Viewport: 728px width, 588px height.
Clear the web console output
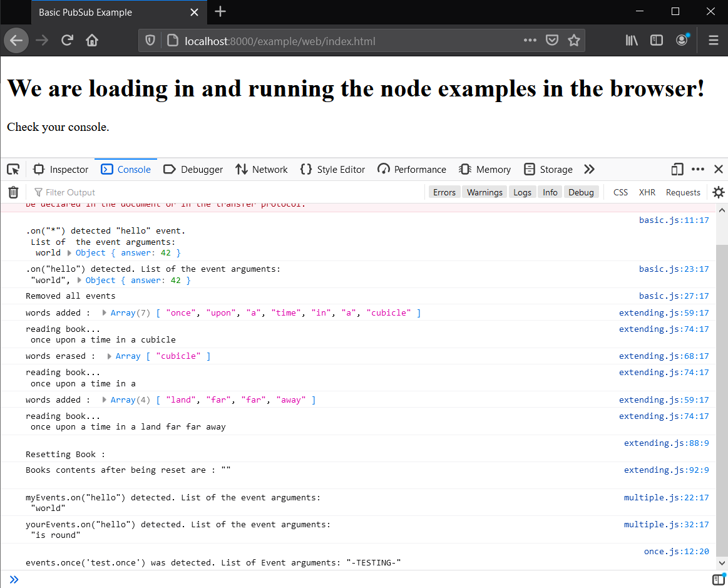14,192
